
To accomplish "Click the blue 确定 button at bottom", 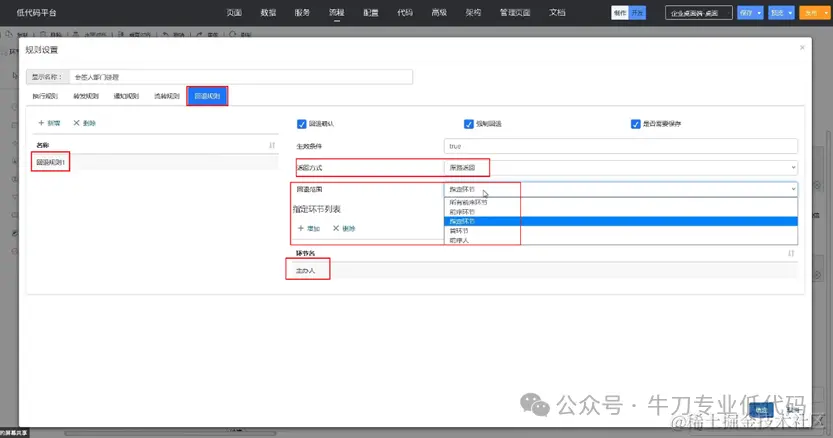I will (761, 410).
